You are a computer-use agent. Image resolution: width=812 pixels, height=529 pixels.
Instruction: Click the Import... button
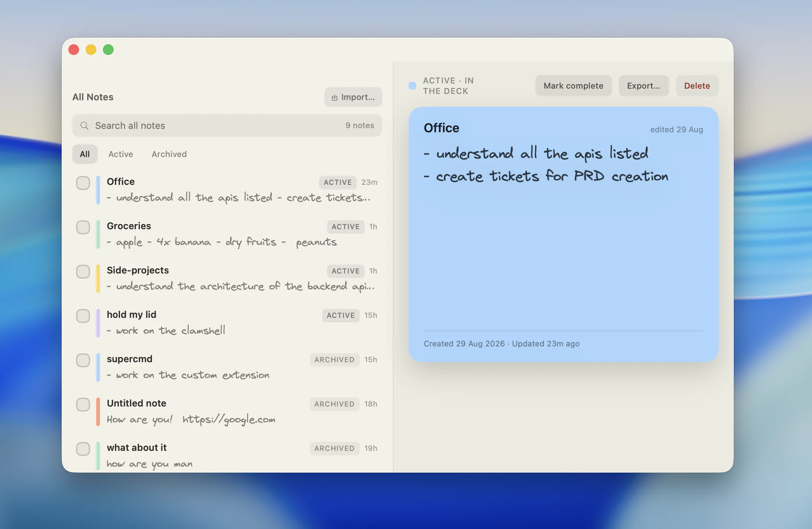[353, 97]
